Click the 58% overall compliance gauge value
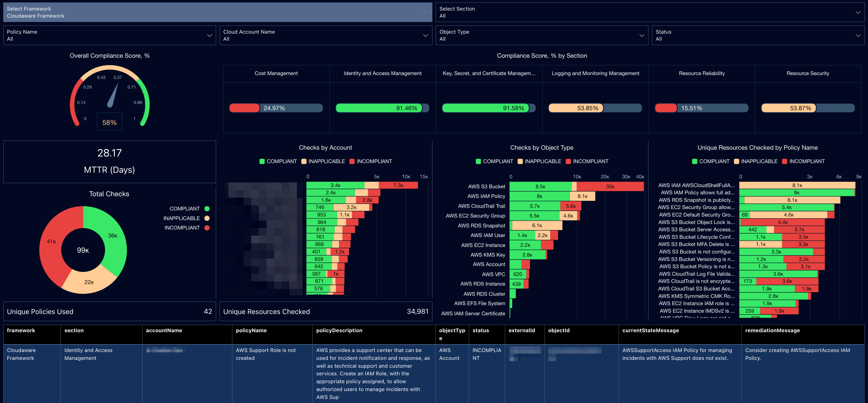This screenshot has height=403, width=868. [x=109, y=122]
